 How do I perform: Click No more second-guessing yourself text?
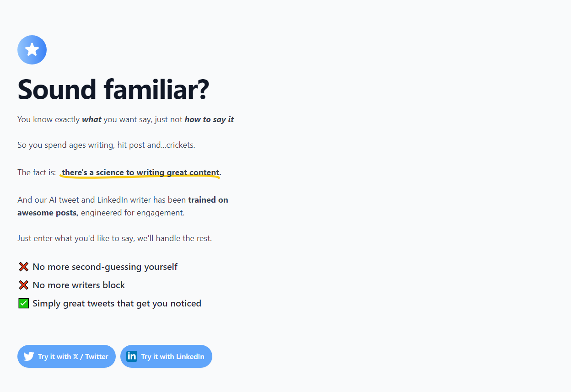pos(105,267)
